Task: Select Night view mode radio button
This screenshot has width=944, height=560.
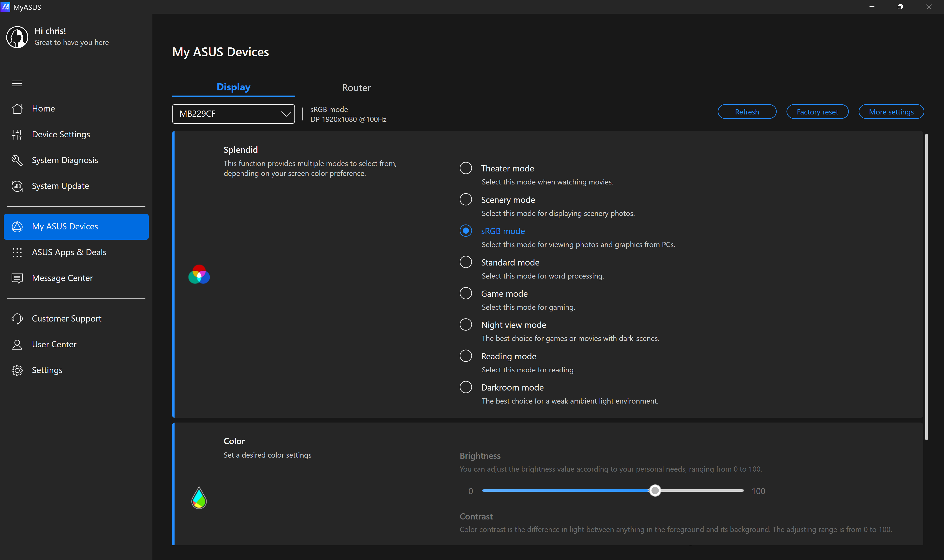Action: click(466, 324)
